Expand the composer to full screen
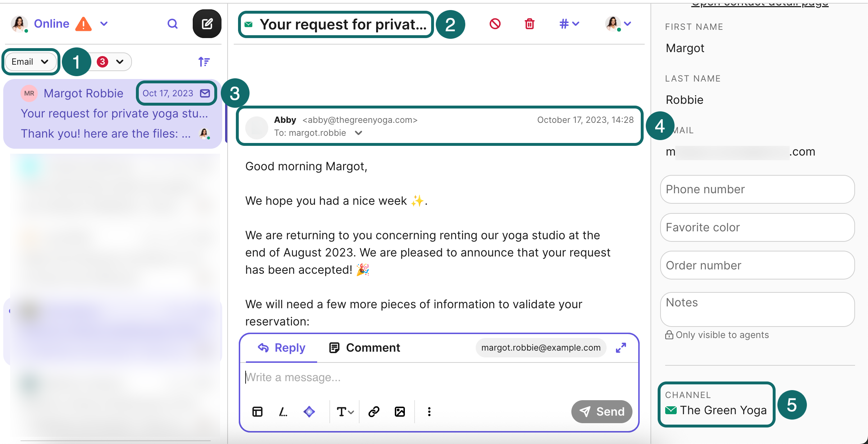The height and width of the screenshot is (444, 868). (621, 348)
